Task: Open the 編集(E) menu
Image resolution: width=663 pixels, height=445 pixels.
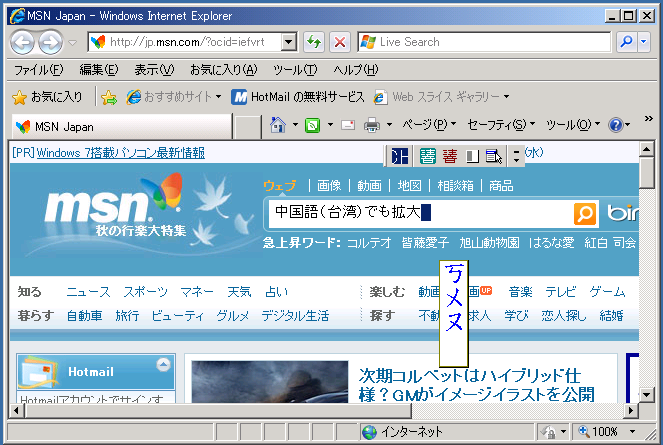Action: coord(99,70)
